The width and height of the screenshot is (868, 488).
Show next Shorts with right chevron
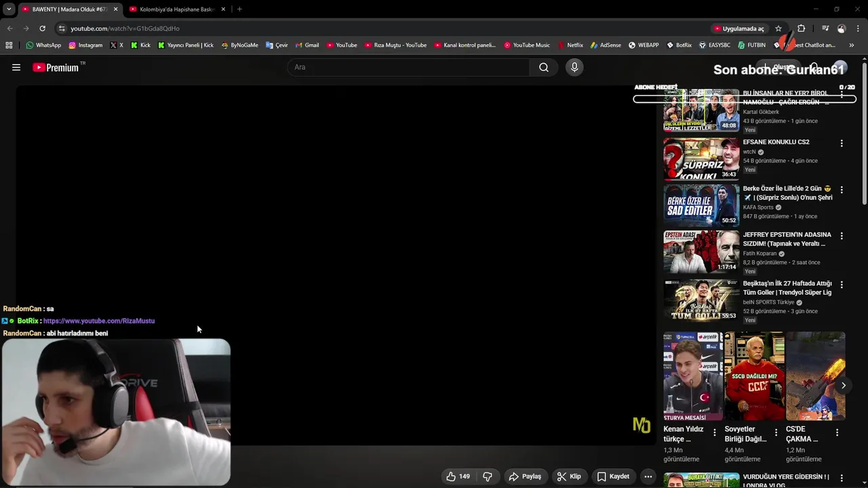(843, 386)
